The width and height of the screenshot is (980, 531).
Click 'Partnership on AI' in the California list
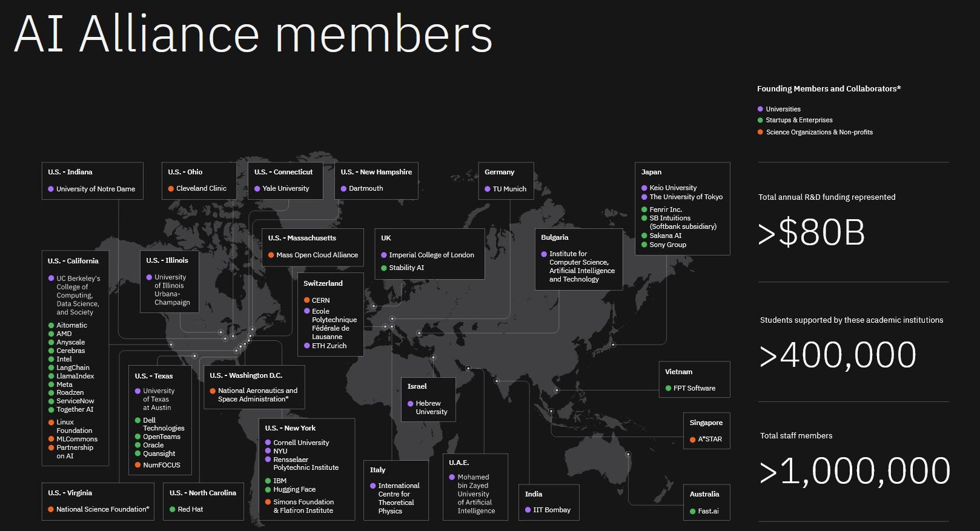[x=74, y=452]
